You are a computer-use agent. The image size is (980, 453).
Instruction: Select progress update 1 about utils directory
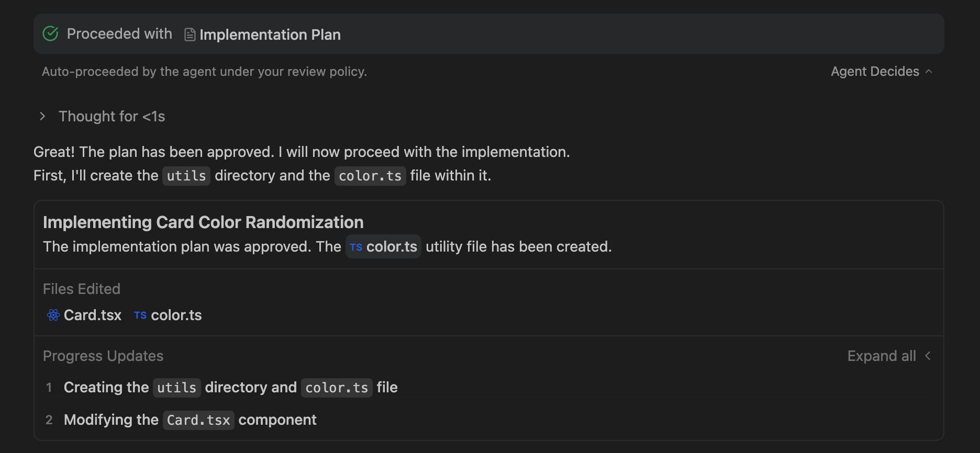tap(230, 388)
